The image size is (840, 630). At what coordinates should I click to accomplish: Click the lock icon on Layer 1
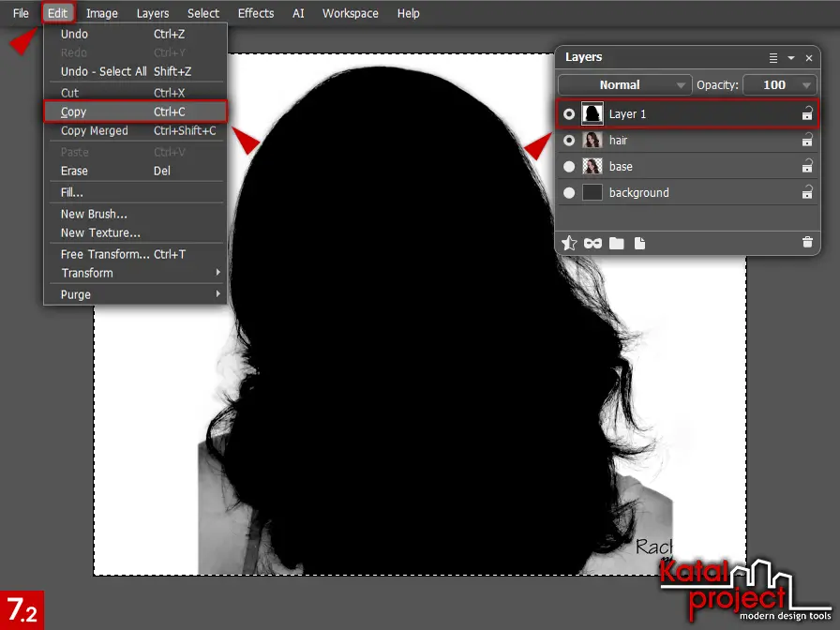pyautogui.click(x=805, y=113)
